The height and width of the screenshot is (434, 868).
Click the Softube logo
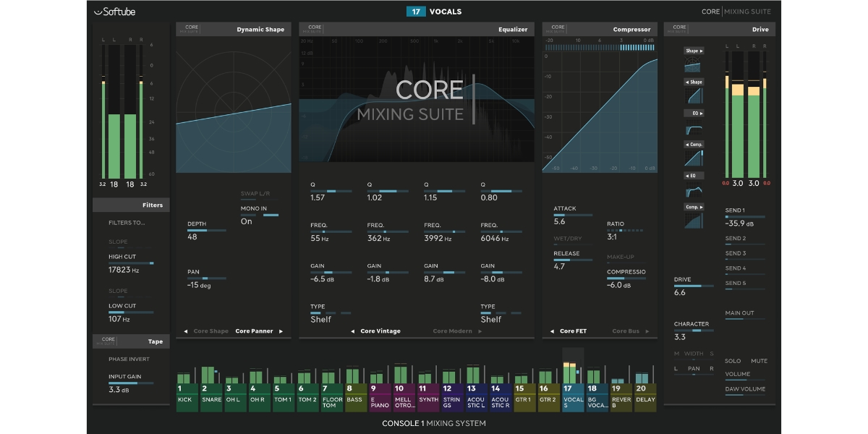(114, 12)
